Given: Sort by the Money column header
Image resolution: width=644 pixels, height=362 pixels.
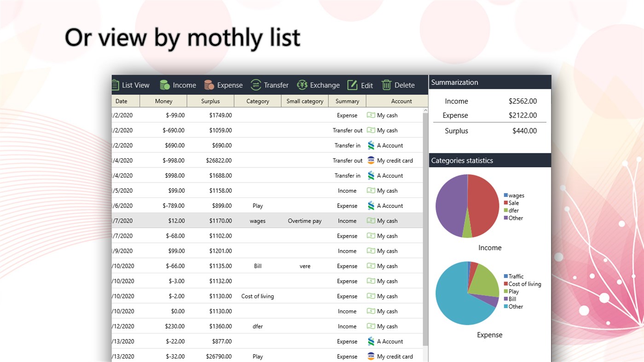Looking at the screenshot, I should [163, 101].
